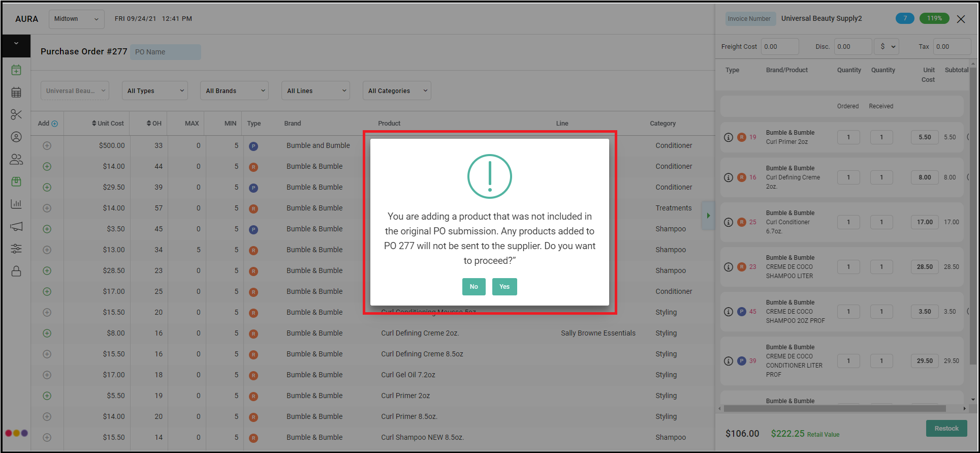Edit ordered quantity for Curl Primer 2oz
Viewport: 980px width, 453px height.
[x=848, y=137]
